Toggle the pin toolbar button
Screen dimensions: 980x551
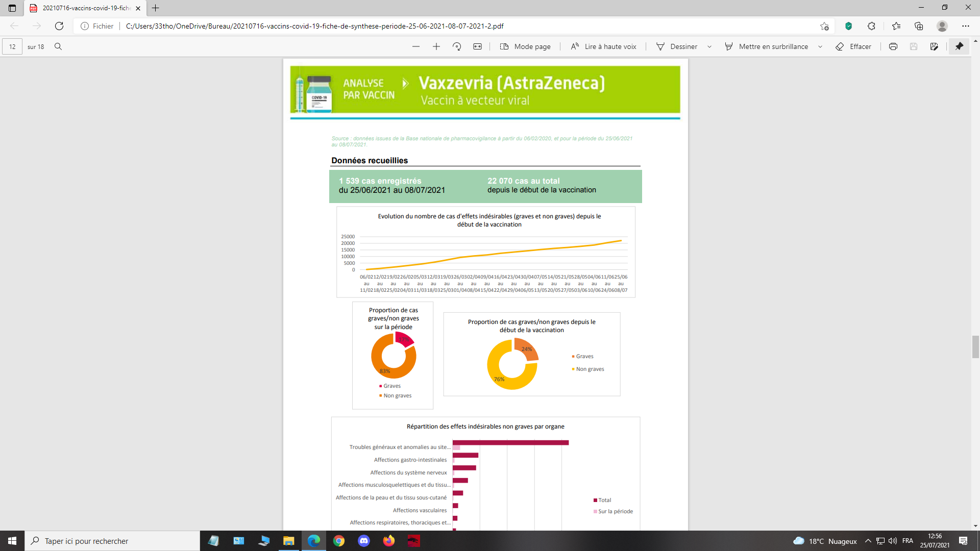click(x=959, y=46)
